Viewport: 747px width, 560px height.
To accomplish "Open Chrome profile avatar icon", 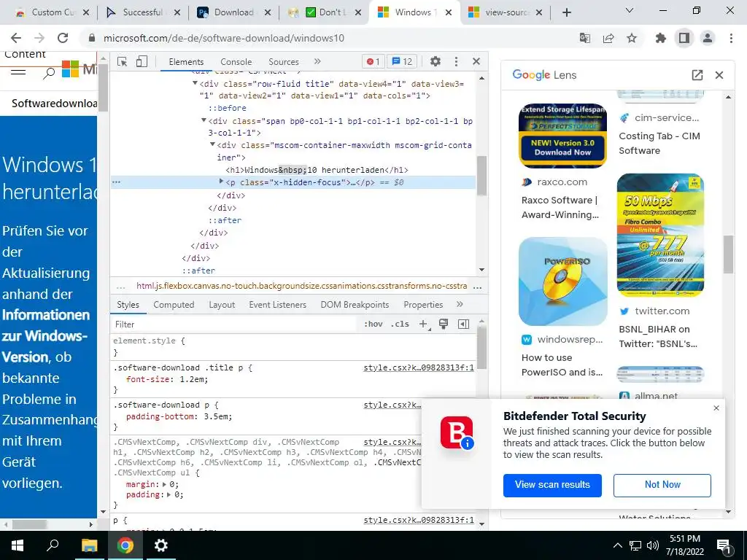I will 708,38.
